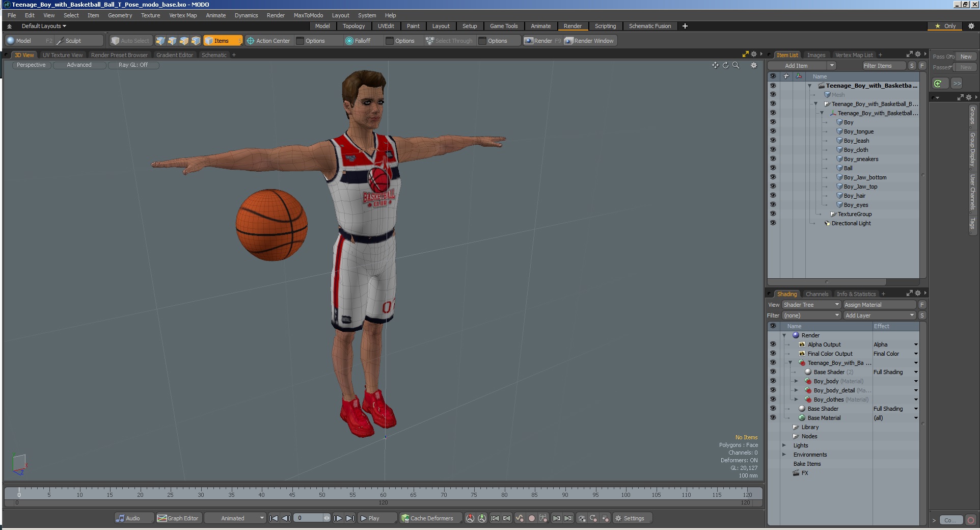The height and width of the screenshot is (530, 980).
Task: Open the Default Layouts dropdown
Action: tap(44, 26)
